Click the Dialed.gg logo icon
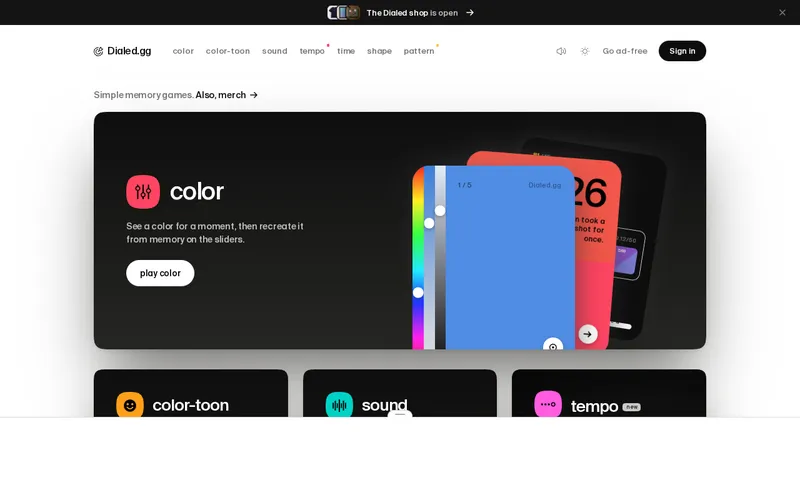Viewport: 800px width, 500px height. (98, 51)
